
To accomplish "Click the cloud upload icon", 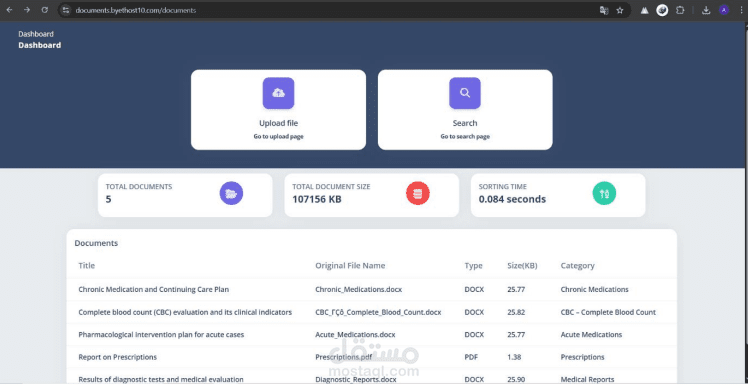I will 279,93.
